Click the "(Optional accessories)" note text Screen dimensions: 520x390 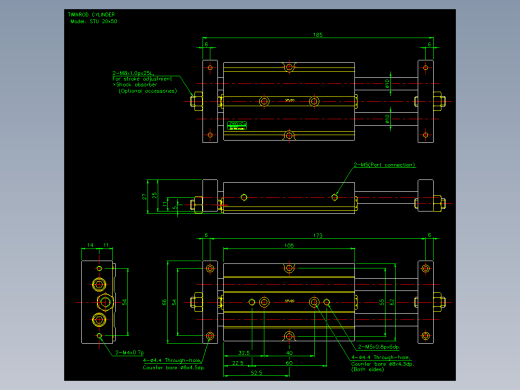pos(148,91)
